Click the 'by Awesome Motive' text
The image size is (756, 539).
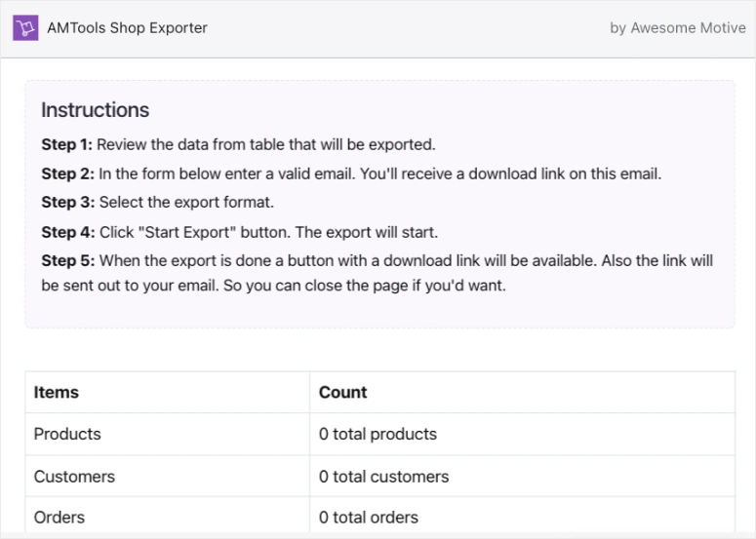coord(677,28)
